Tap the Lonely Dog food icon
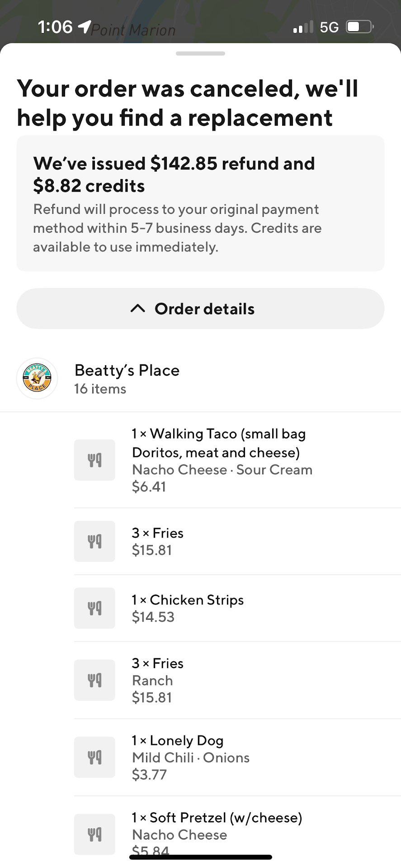 pyautogui.click(x=94, y=757)
